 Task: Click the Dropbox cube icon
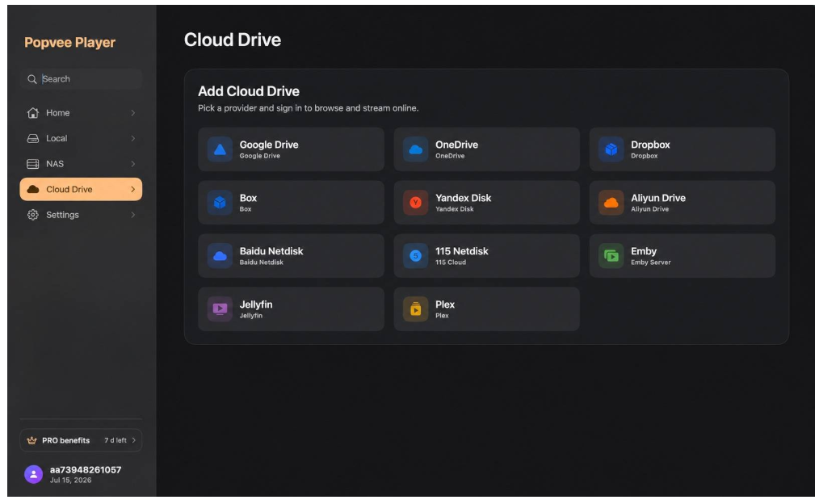[x=611, y=149]
